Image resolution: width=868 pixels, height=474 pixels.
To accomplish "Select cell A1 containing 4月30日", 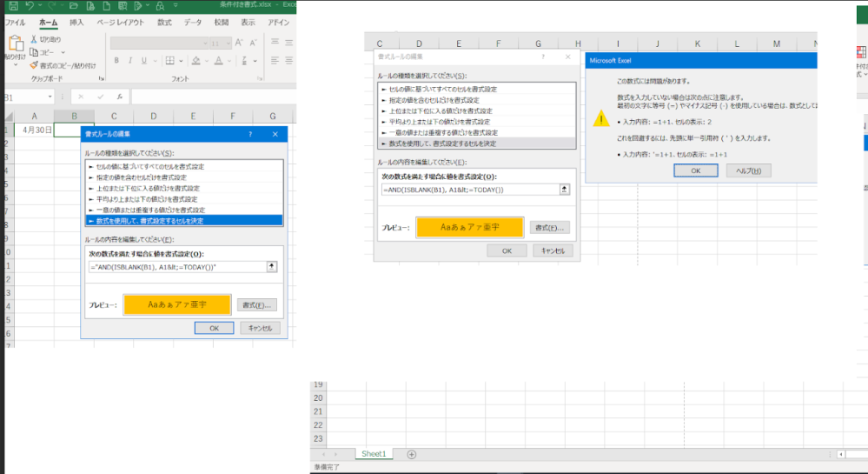I will point(35,130).
